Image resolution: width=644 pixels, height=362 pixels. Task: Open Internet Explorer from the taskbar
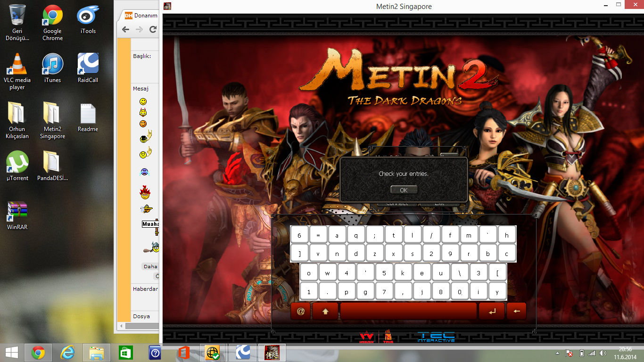(68, 352)
